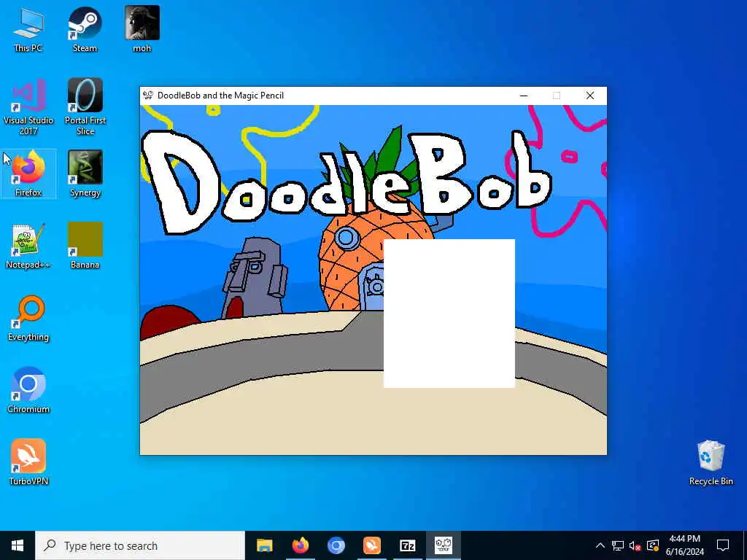747x560 pixels.
Task: Open network status tray icon
Action: tap(618, 545)
